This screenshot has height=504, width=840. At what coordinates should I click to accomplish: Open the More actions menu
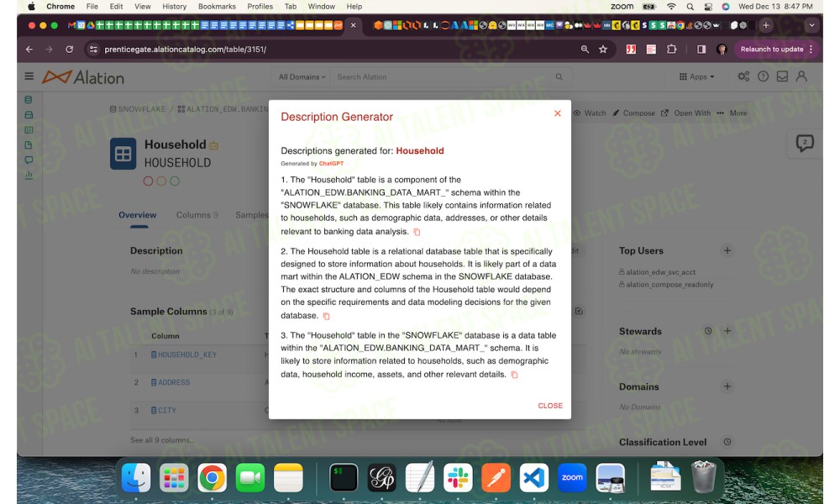pyautogui.click(x=732, y=113)
